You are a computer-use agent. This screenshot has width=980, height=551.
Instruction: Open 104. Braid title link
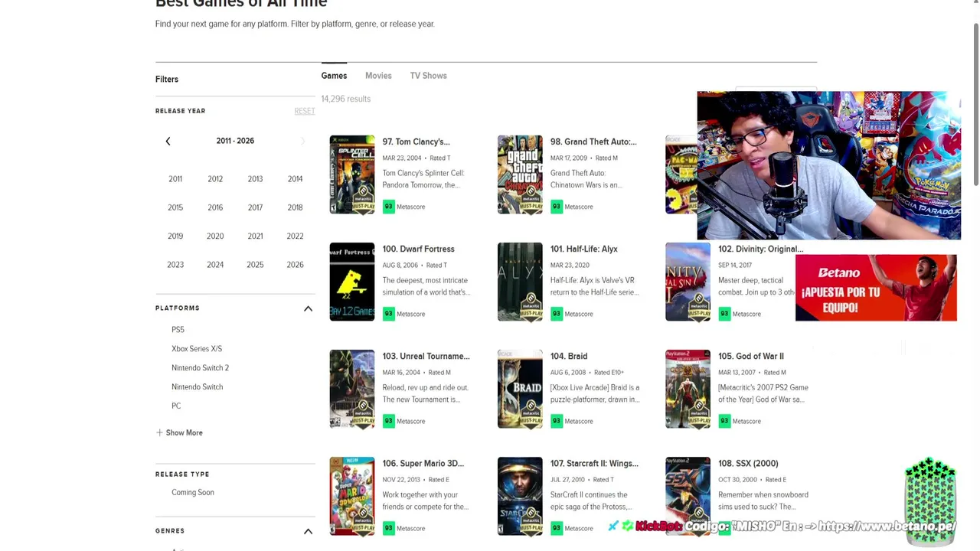point(568,356)
